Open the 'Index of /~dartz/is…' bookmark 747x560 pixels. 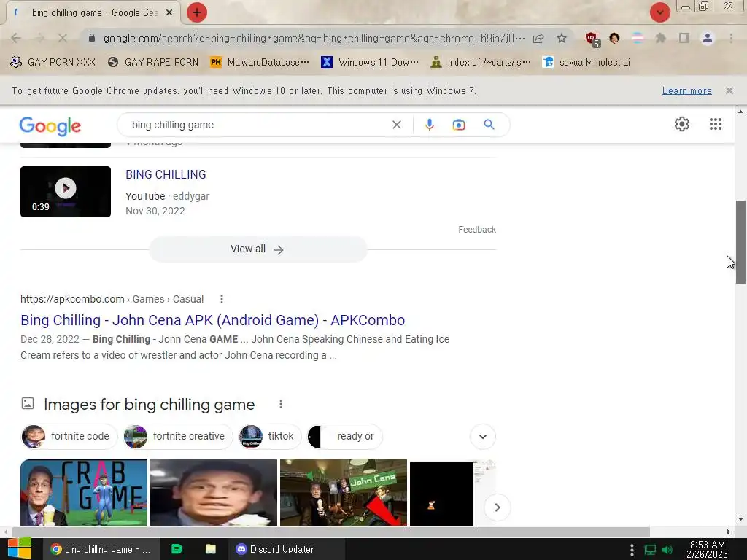(x=481, y=62)
